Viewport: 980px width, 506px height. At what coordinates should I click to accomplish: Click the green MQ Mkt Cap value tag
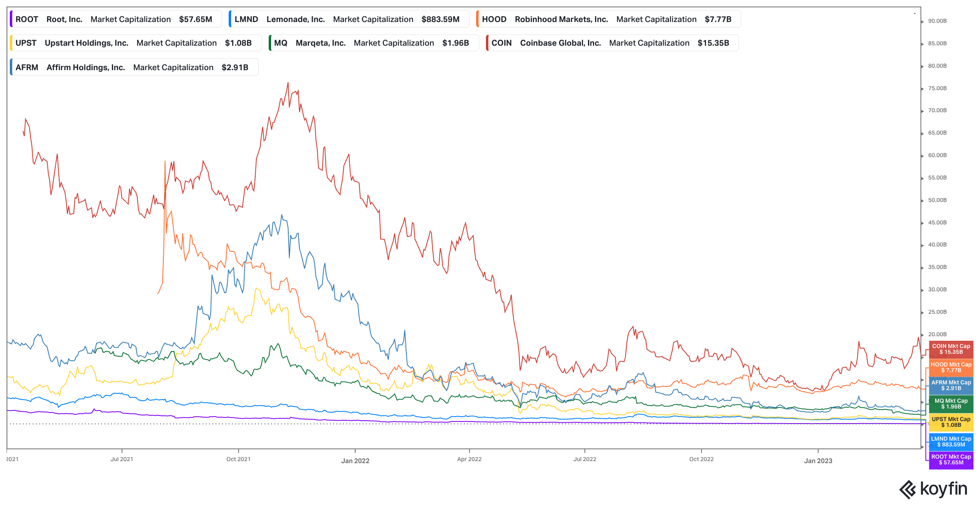pos(951,404)
